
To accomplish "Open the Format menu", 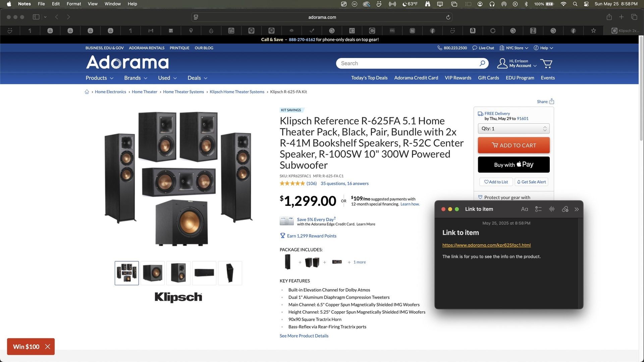I will [74, 4].
